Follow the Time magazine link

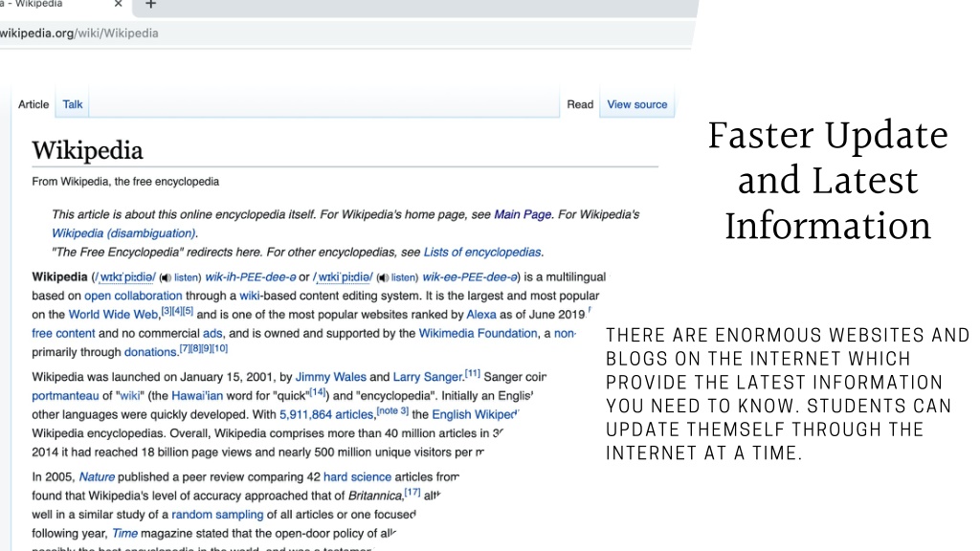click(x=124, y=533)
